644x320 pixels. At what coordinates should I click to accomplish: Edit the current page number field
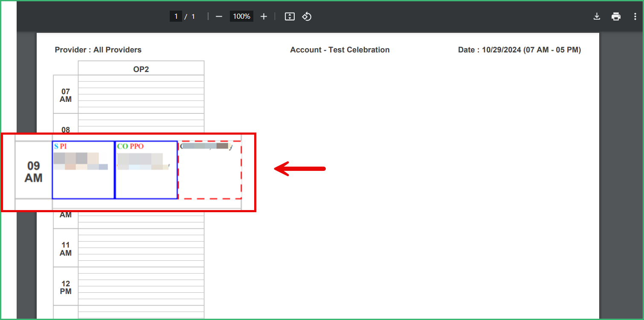click(176, 17)
